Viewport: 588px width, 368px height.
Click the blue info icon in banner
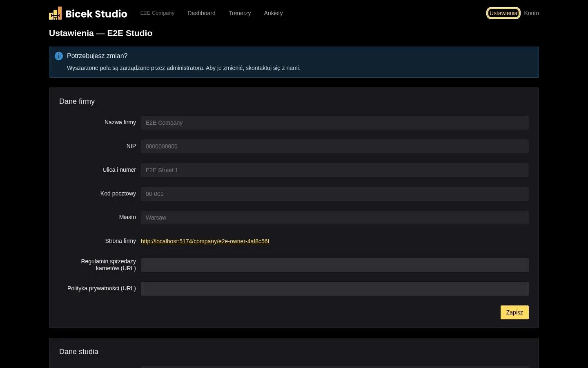pos(59,56)
